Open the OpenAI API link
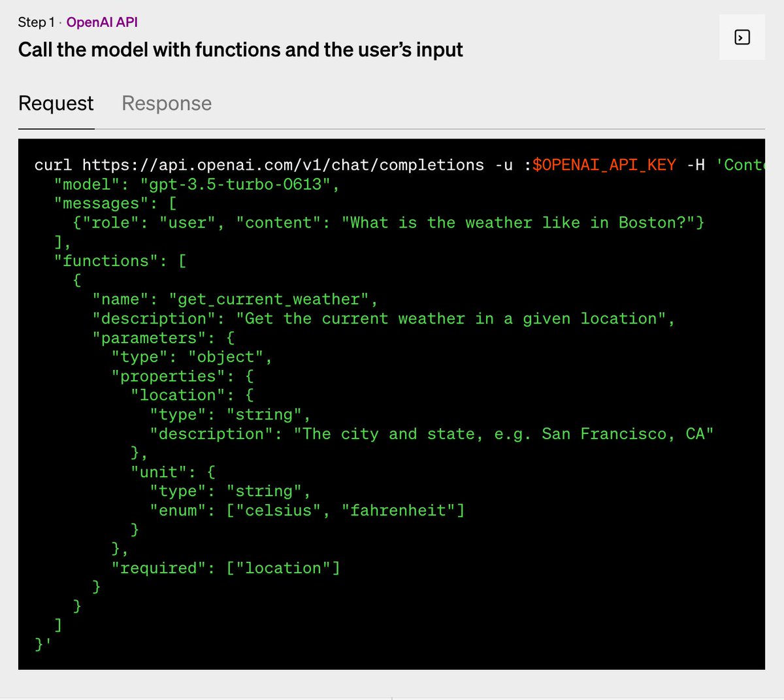The height and width of the screenshot is (700, 784). click(x=102, y=22)
